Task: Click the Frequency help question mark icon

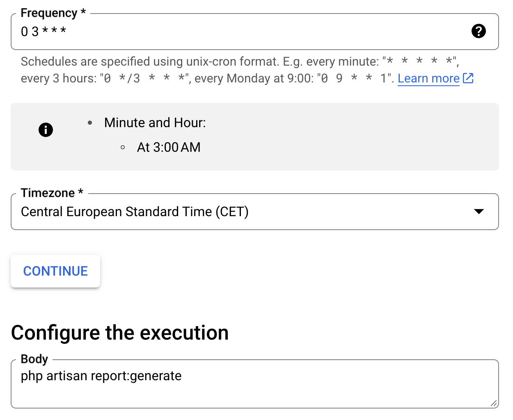Action: click(x=479, y=31)
